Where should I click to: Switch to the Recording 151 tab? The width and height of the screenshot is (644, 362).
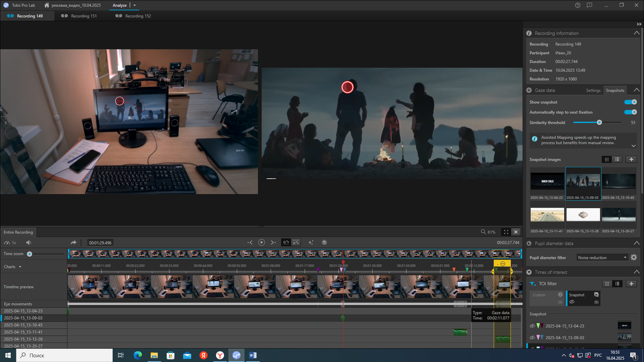[79, 16]
